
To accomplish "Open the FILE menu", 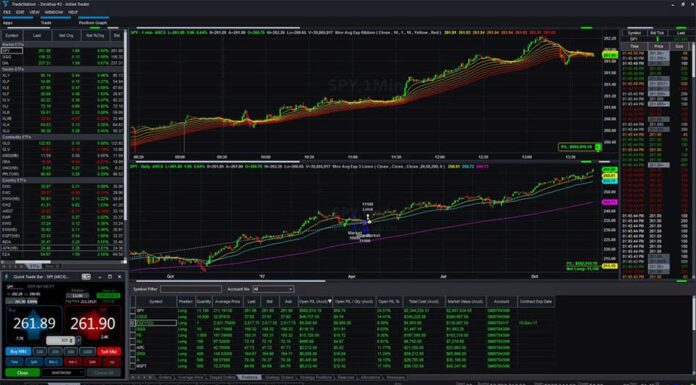I will click(x=7, y=12).
